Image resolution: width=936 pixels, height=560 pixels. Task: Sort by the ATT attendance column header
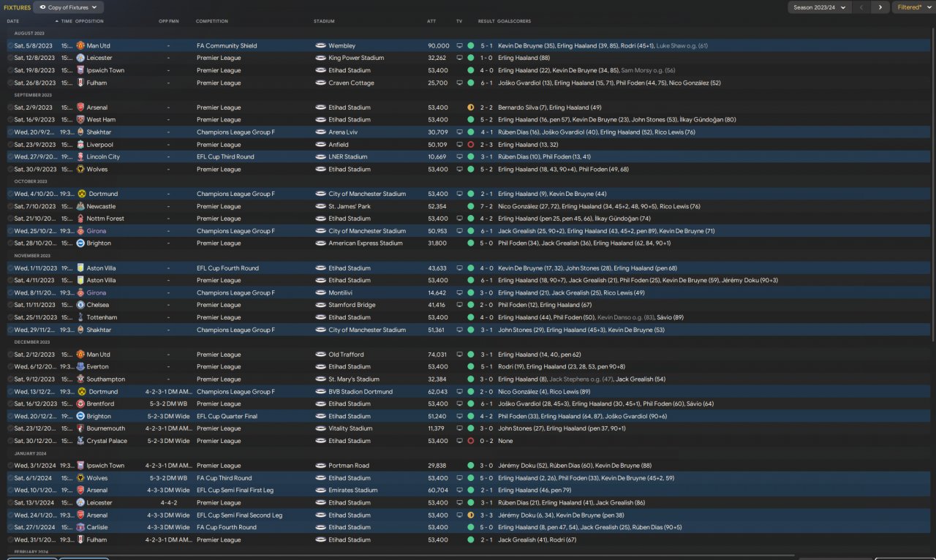pos(431,21)
